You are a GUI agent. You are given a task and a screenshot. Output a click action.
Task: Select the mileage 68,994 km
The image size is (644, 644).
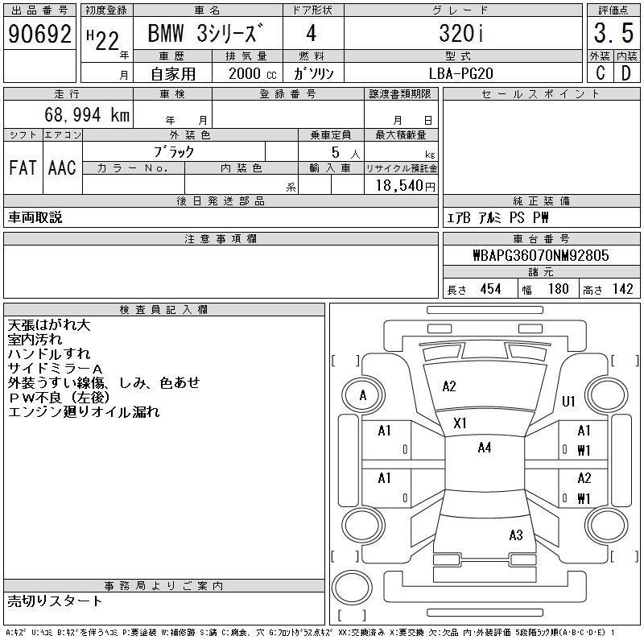(87, 114)
